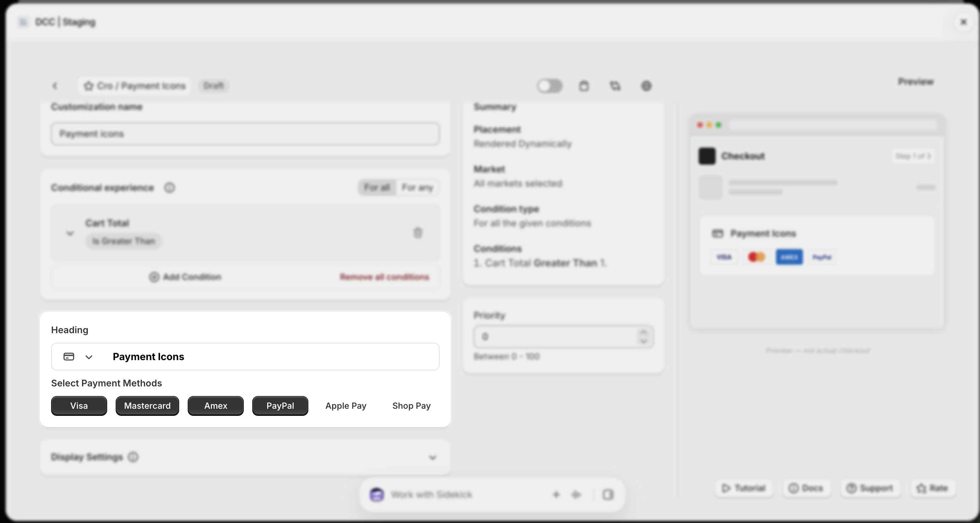This screenshot has width=980, height=523.
Task: Deselect the Mastercard payment method
Action: pos(147,406)
